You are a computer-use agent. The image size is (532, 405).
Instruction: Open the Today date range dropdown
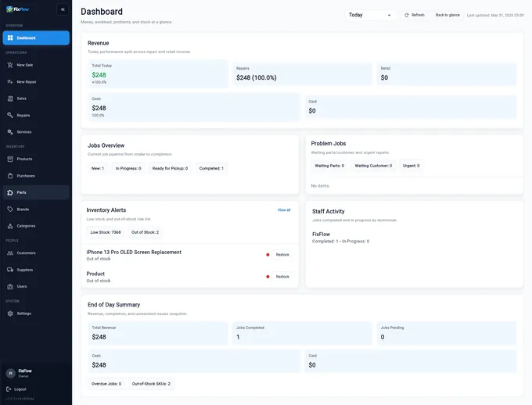click(x=370, y=15)
